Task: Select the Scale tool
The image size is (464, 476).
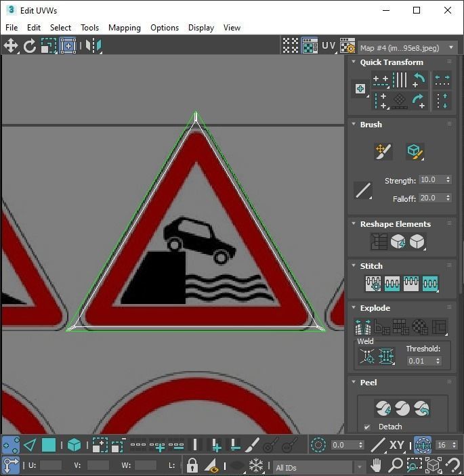Action: (x=49, y=46)
